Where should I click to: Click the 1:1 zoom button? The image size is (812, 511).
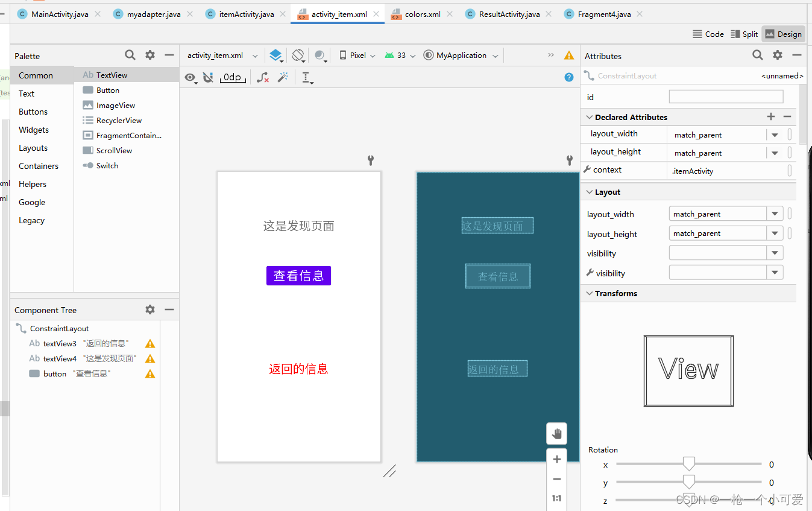pos(556,498)
